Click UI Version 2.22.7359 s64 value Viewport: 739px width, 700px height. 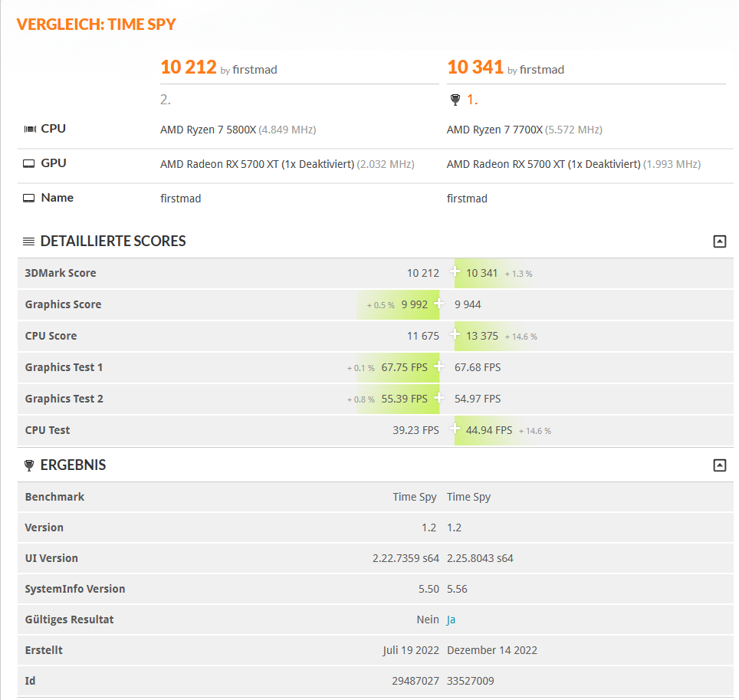pyautogui.click(x=406, y=558)
